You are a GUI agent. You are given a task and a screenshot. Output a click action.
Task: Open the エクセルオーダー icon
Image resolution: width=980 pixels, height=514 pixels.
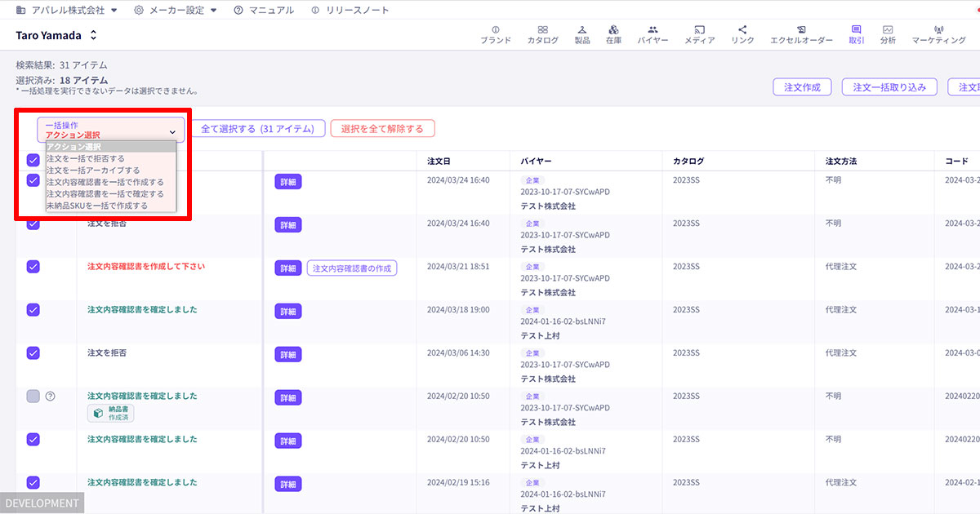tap(801, 29)
